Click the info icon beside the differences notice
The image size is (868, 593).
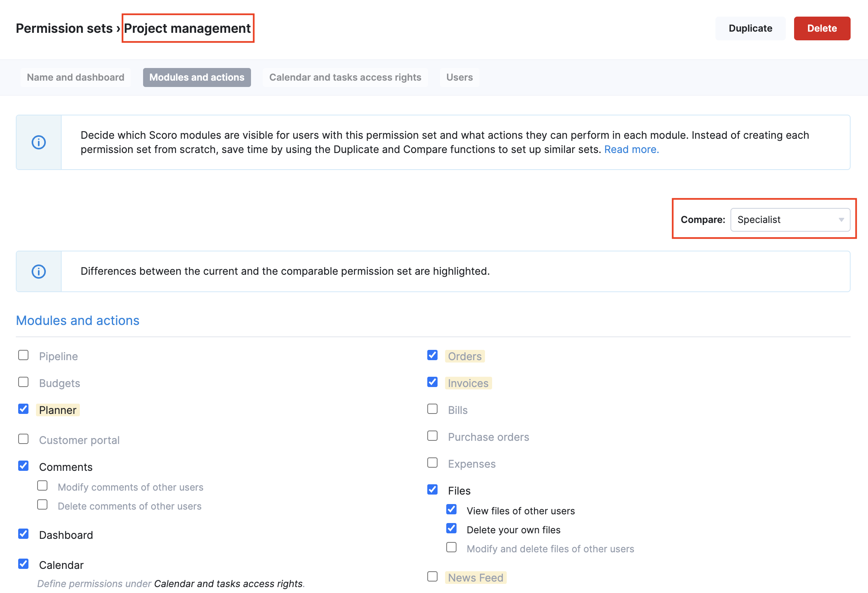(39, 272)
